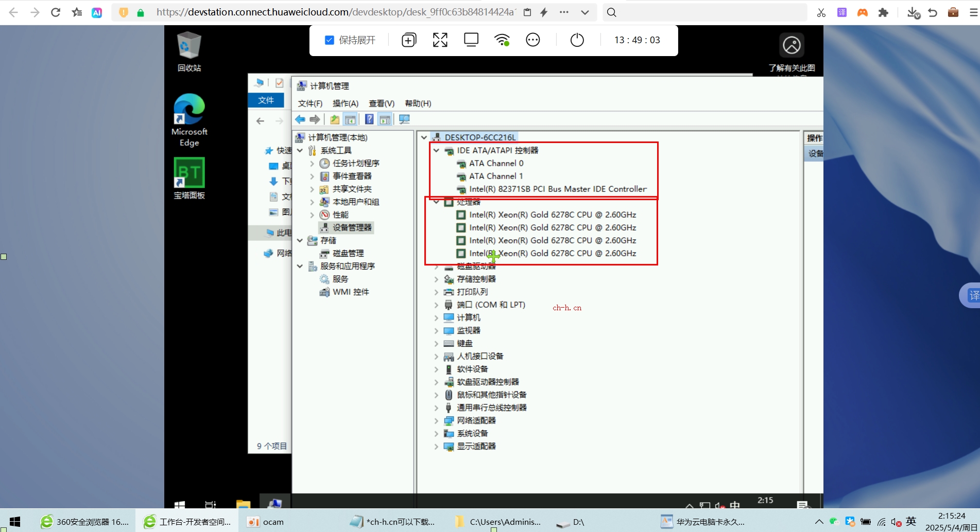
Task: Click the Wi-Fi network status icon
Action: (x=502, y=40)
